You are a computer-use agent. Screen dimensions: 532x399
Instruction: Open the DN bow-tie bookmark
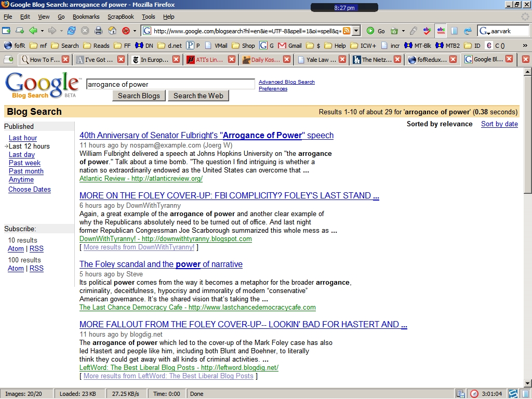[144, 46]
